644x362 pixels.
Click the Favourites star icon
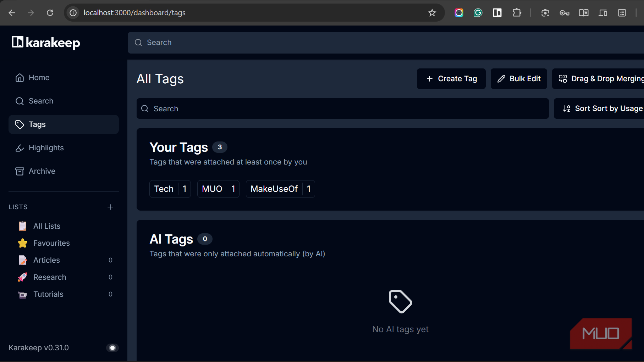coord(23,243)
